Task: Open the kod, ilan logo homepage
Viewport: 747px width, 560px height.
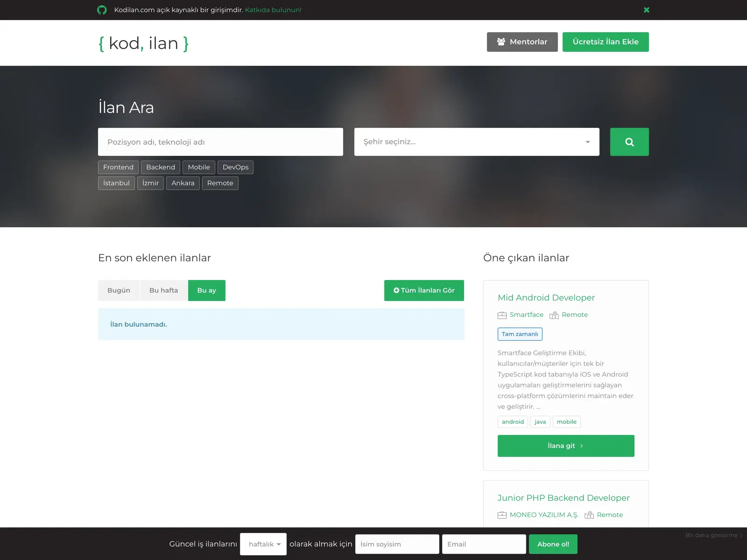Action: (x=143, y=43)
